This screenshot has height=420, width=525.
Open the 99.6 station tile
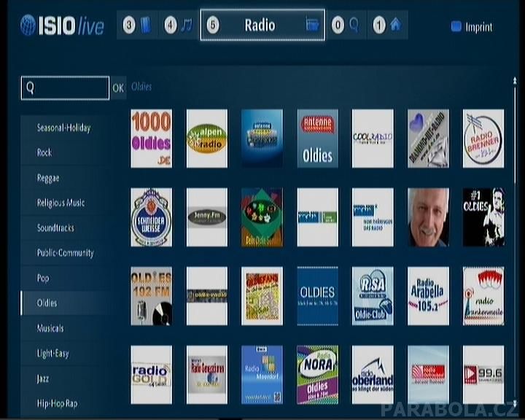coord(483,375)
